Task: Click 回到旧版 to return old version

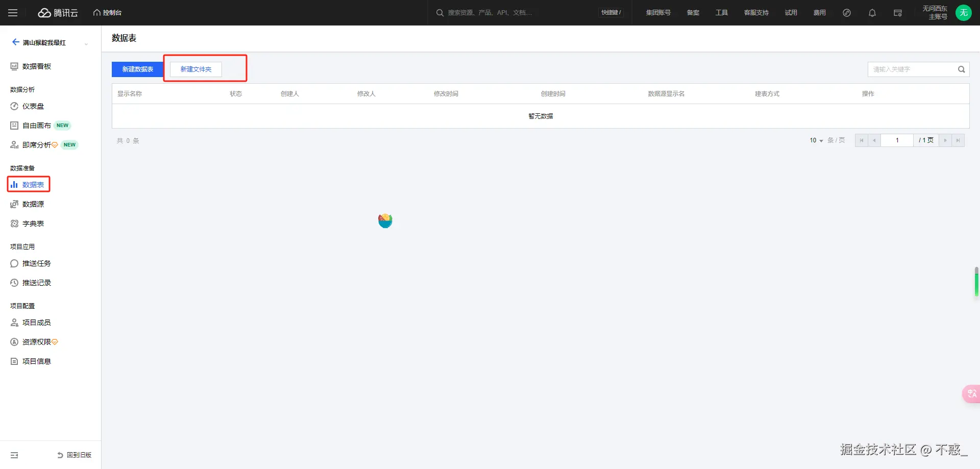Action: point(75,455)
